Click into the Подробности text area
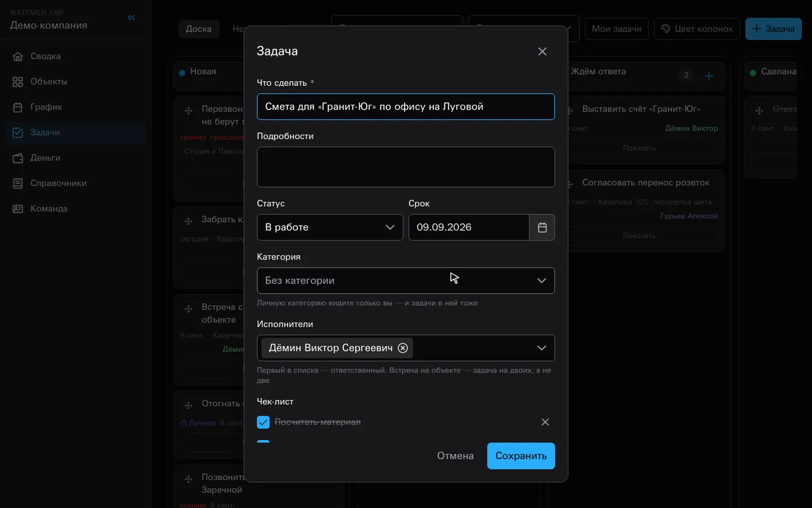This screenshot has width=812, height=508. click(405, 167)
